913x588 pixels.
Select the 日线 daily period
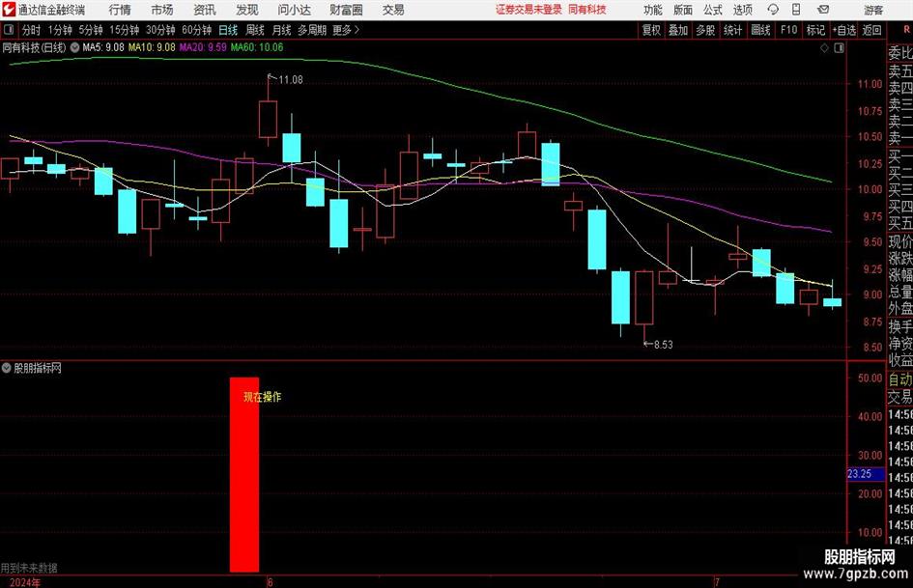coord(228,30)
